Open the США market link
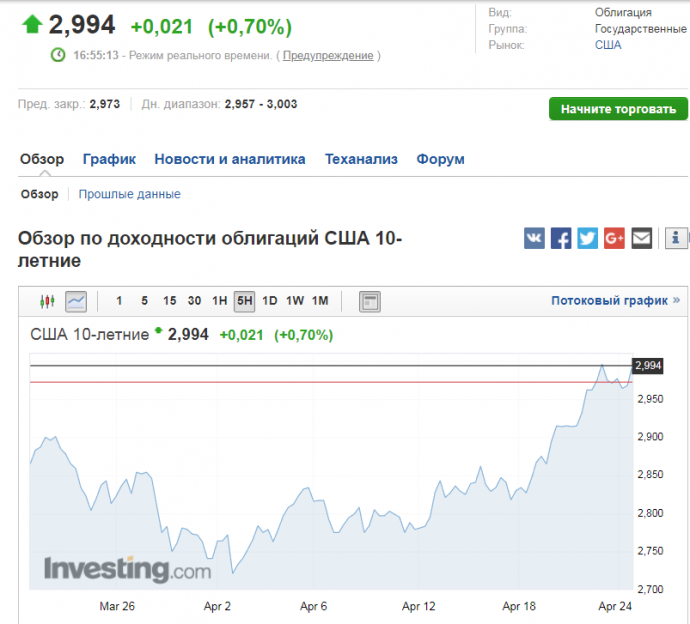Screen dimensions: 690x624 click(608, 45)
